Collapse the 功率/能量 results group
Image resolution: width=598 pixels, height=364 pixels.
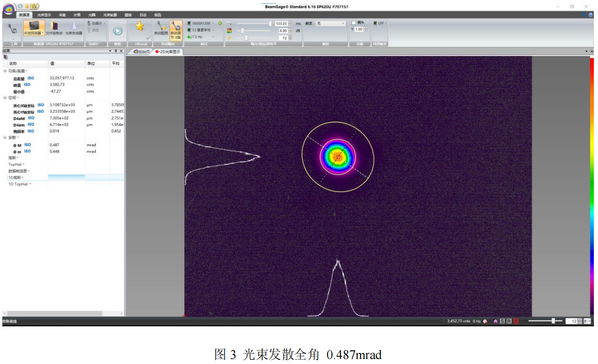[x=5, y=71]
